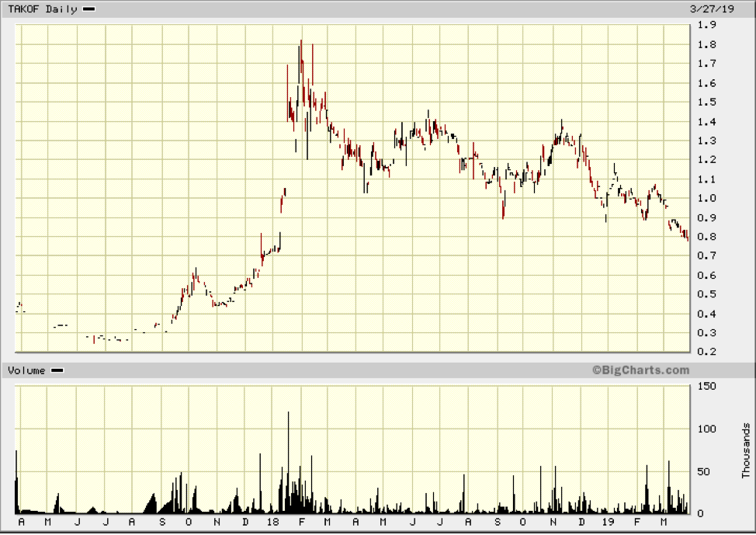
Task: Select the 1.7 price axis label
Action: (x=707, y=64)
